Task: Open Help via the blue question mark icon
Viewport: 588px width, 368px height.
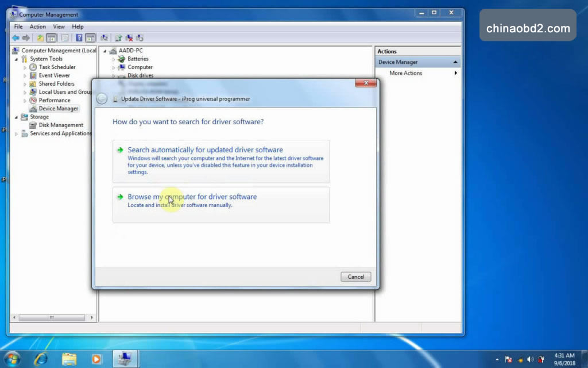Action: click(x=79, y=37)
